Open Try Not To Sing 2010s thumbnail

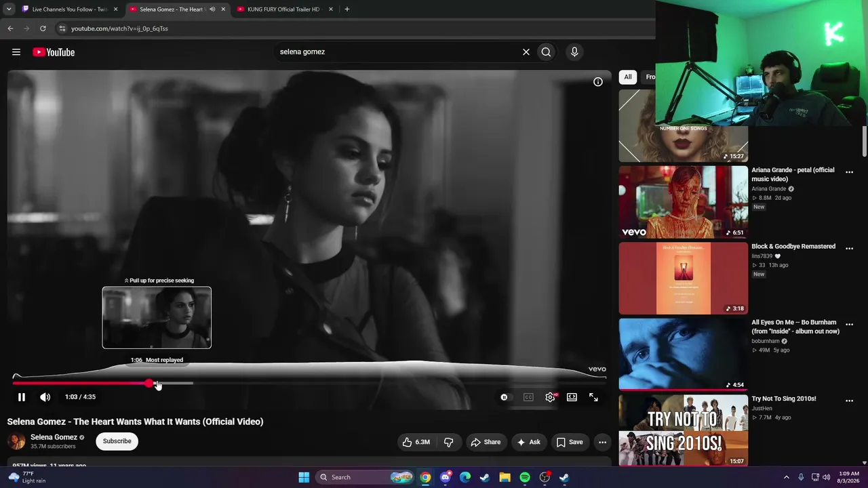point(684,431)
